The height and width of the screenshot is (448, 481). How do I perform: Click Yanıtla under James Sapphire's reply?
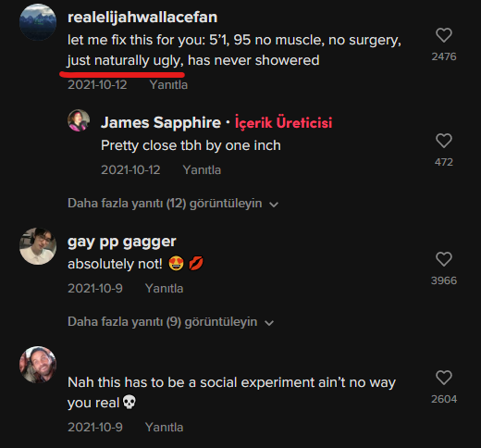point(202,170)
